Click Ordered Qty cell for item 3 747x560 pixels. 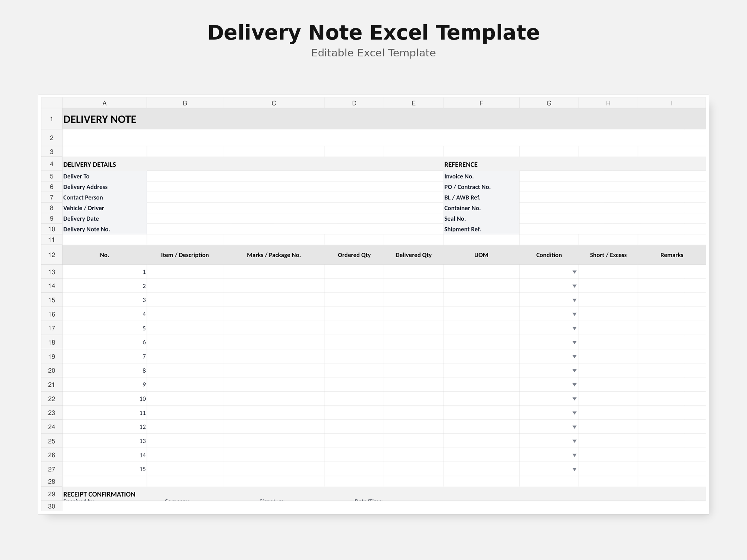pos(354,300)
